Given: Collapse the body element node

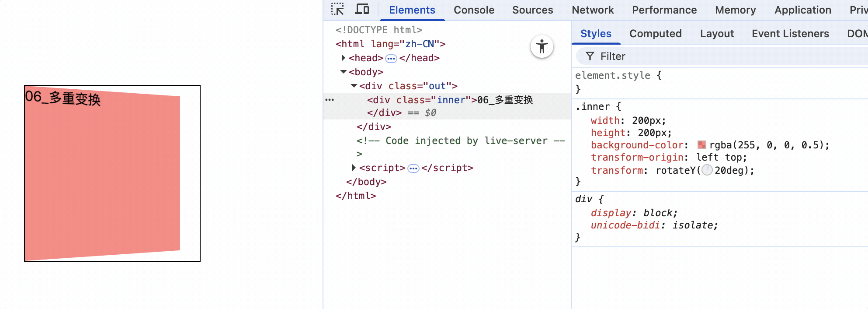Looking at the screenshot, I should click(x=344, y=72).
